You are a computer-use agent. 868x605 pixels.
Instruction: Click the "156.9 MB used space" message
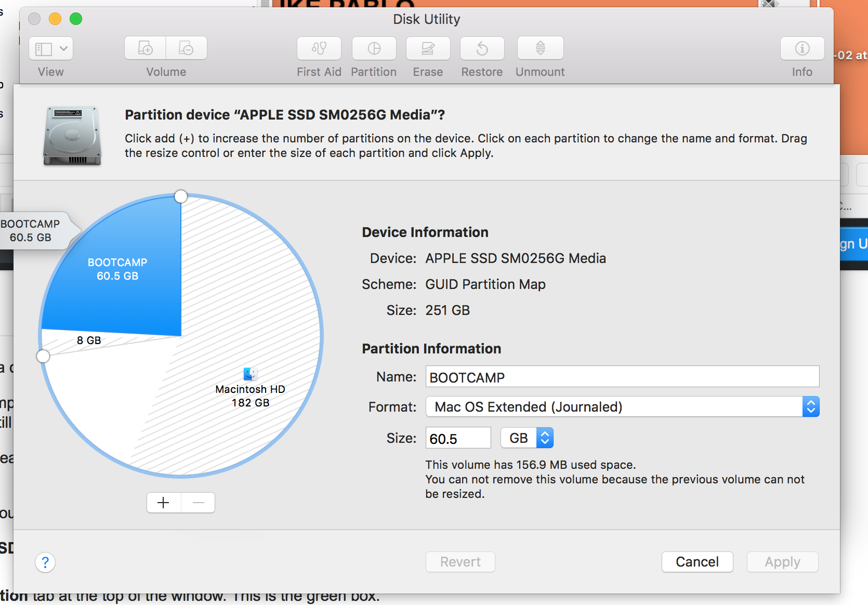(x=531, y=465)
